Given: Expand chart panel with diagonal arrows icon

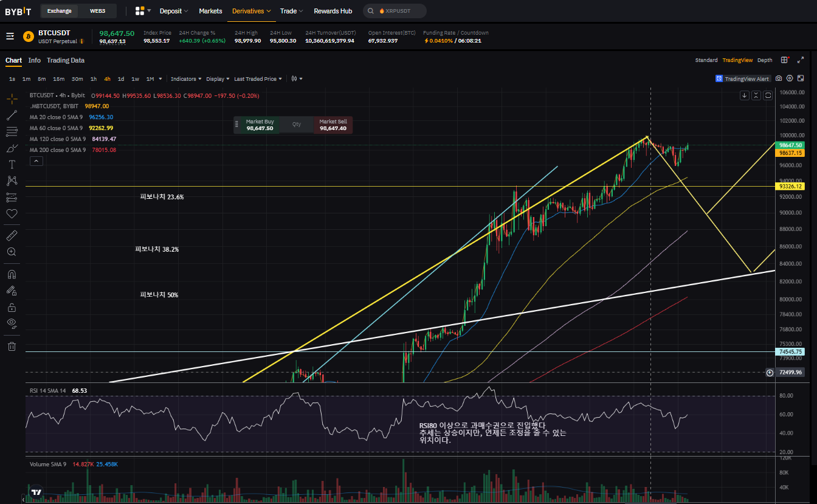Looking at the screenshot, I should [800, 60].
